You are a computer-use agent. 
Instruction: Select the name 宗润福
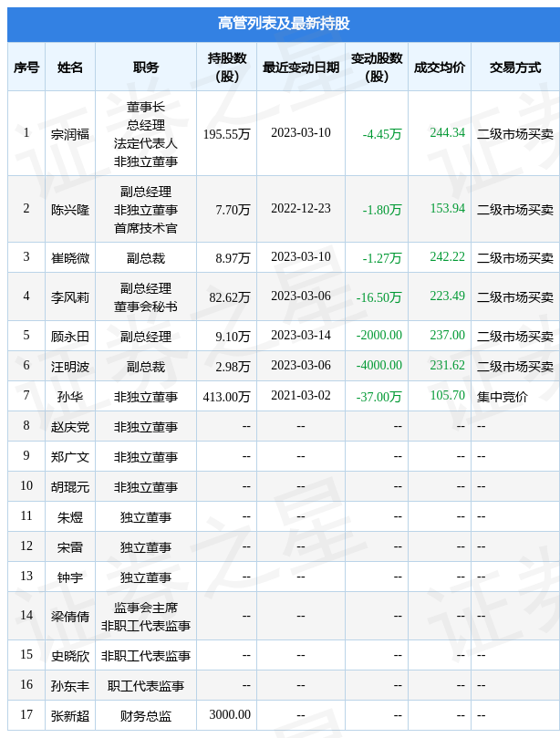70,134
